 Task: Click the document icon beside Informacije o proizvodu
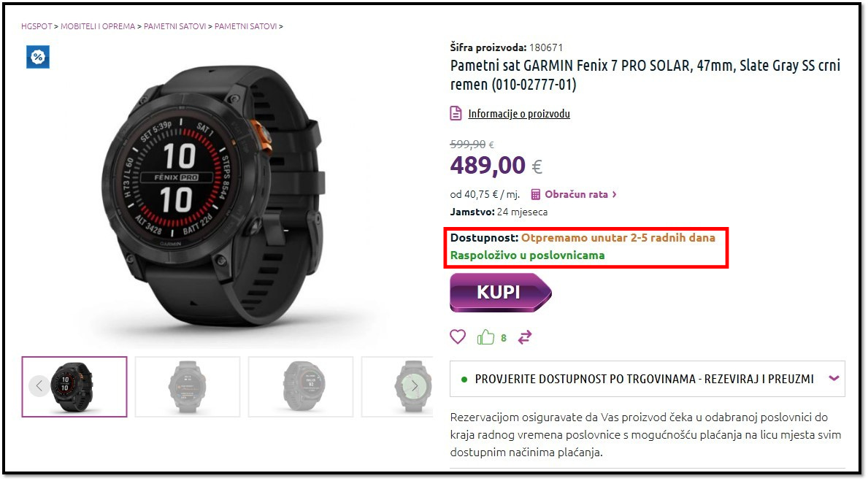coord(456,113)
